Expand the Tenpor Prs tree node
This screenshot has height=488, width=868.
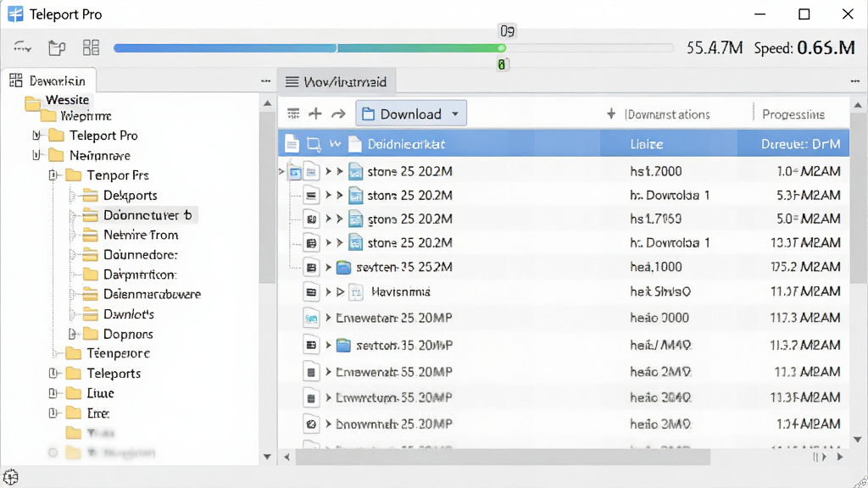click(53, 175)
